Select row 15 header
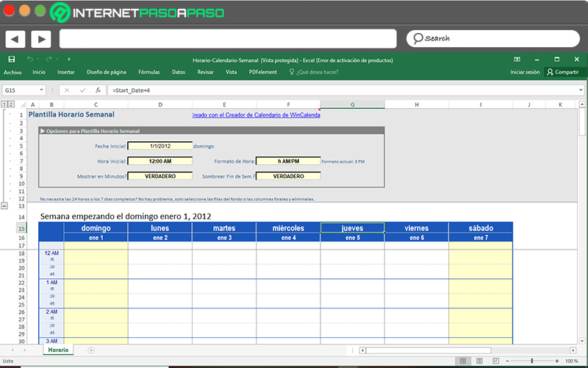588x368 pixels. pyautogui.click(x=21, y=228)
